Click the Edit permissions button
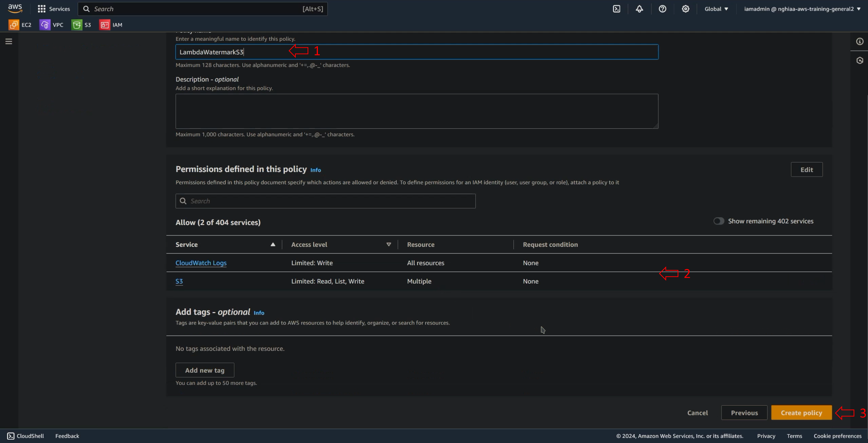868x443 pixels. click(807, 170)
